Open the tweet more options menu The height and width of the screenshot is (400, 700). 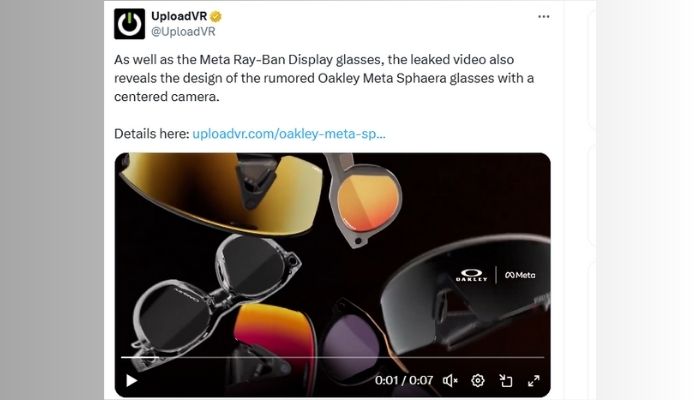click(543, 17)
